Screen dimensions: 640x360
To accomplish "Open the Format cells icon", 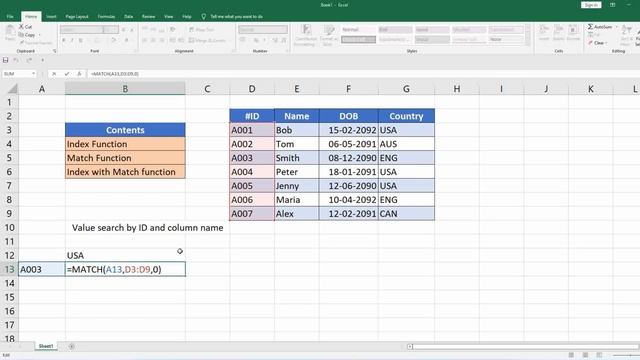I will 573,30.
